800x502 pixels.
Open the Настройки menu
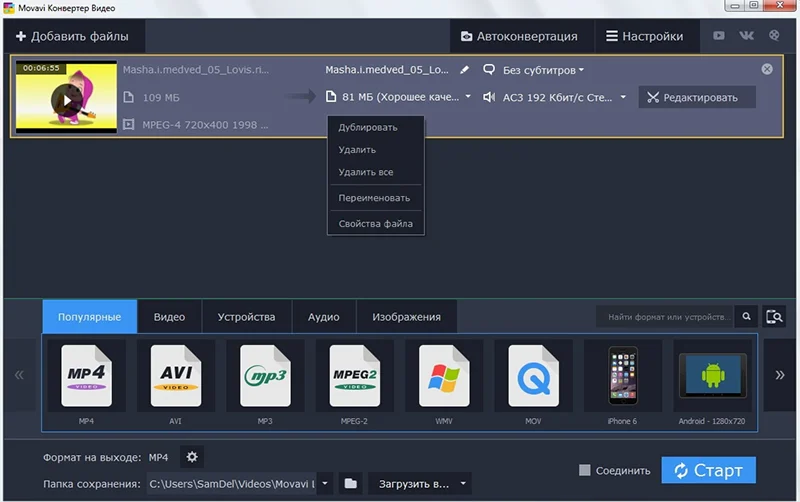click(645, 36)
